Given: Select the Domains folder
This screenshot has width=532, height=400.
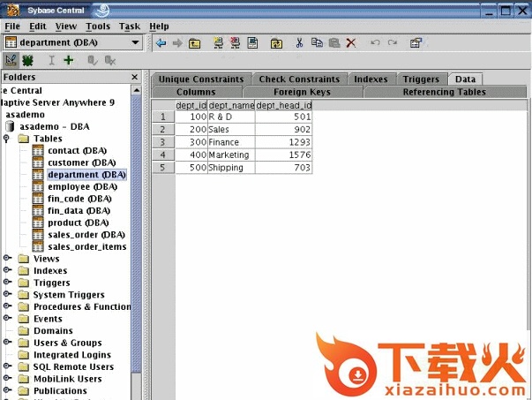Looking at the screenshot, I should (53, 331).
